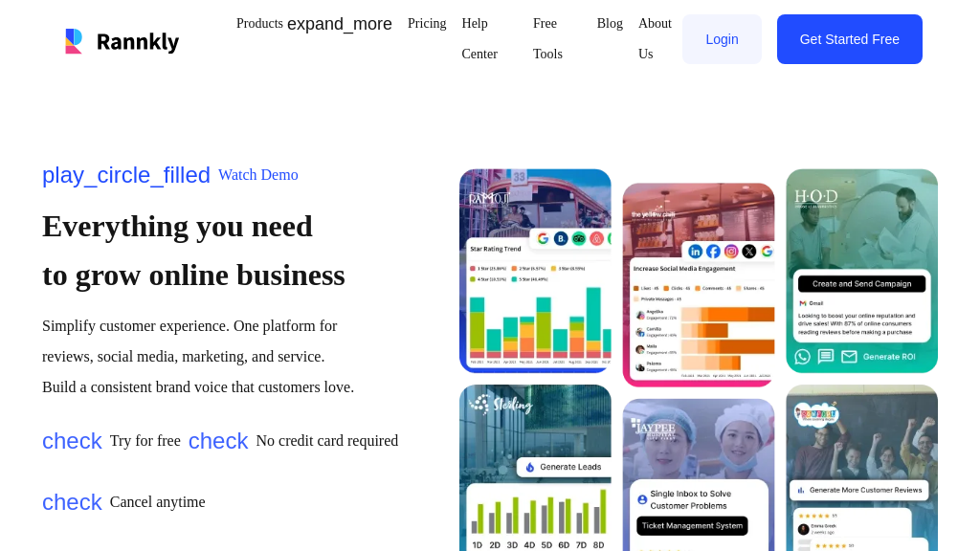Open the Star Rating Trend card image
This screenshot has height=551, width=980.
pyautogui.click(x=535, y=271)
